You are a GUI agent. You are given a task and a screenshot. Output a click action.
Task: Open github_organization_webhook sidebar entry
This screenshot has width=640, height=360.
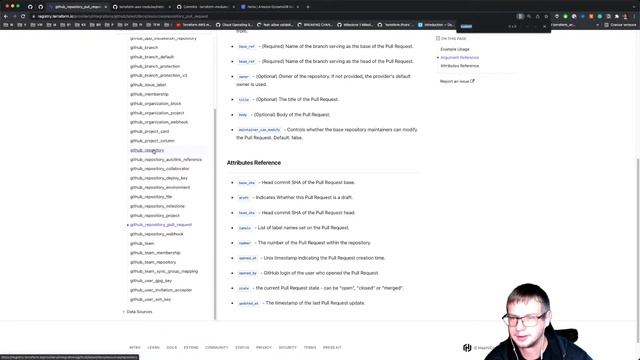[x=159, y=122]
